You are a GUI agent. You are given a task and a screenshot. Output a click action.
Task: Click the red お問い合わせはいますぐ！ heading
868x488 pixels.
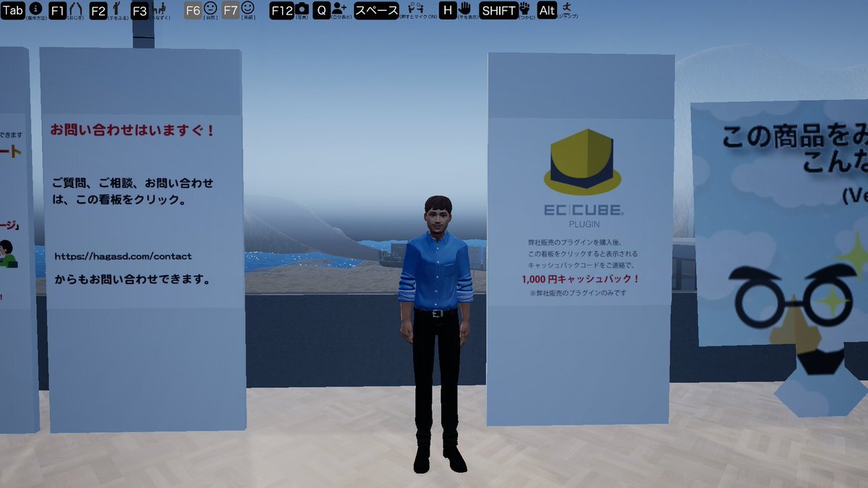click(132, 131)
